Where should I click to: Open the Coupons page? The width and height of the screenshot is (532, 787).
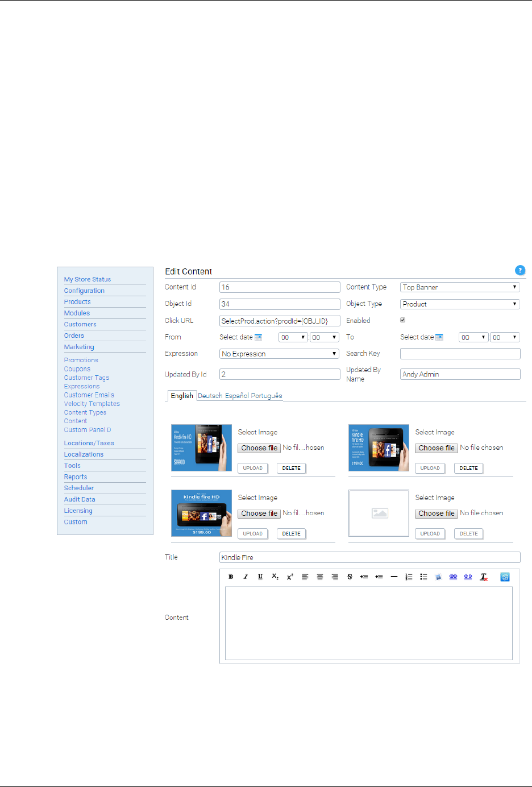point(77,369)
